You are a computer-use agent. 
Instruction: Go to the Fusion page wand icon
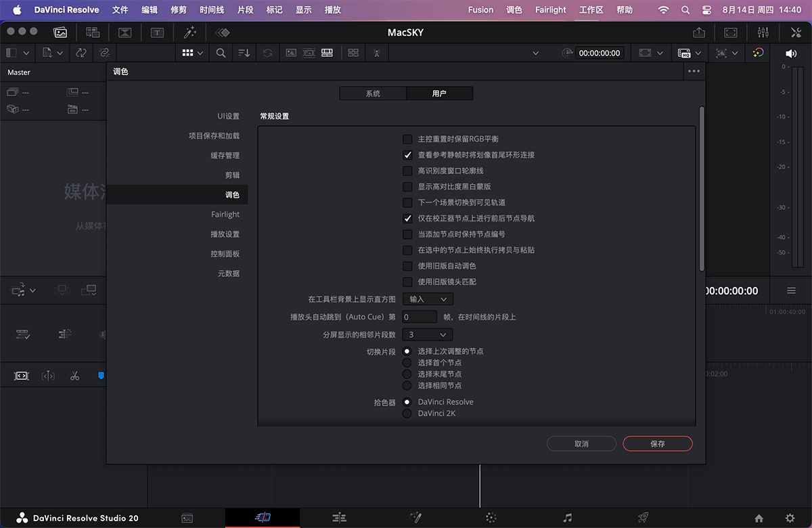(x=416, y=518)
